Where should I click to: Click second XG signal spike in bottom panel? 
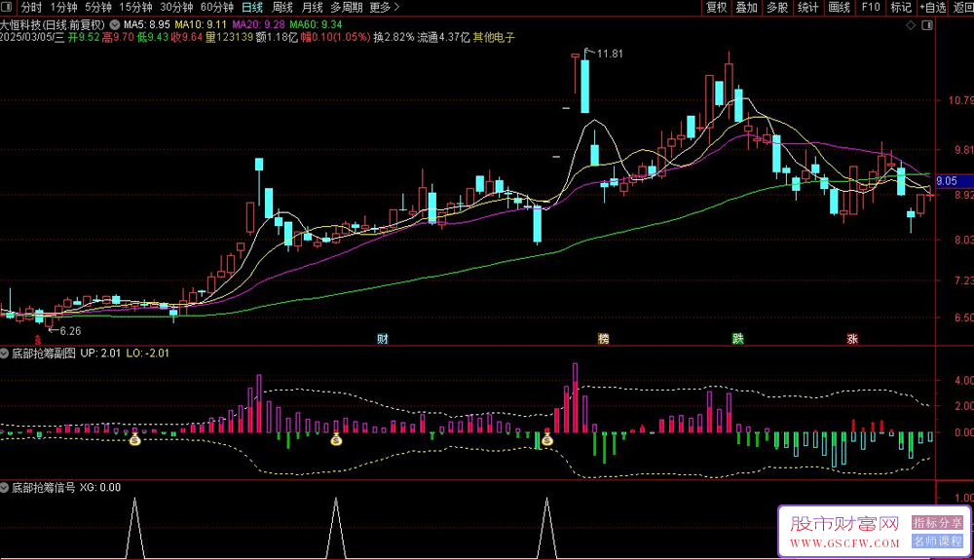[336, 528]
